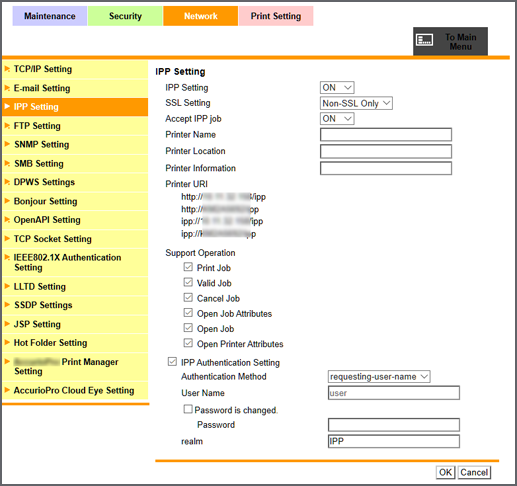Open Print Manager Setting in the sidebar
This screenshot has width=517, height=486.
click(x=75, y=366)
